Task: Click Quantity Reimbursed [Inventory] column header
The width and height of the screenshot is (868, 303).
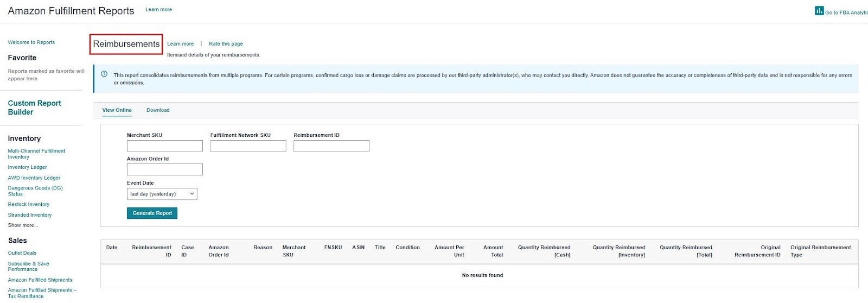Action: point(619,251)
